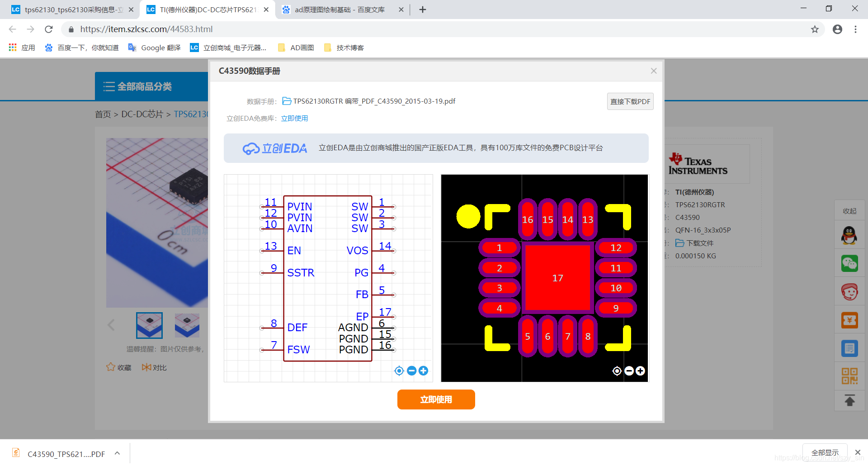Screen dimensions: 868x466
Task: Click the Texas Instruments logo
Action: pos(698,164)
